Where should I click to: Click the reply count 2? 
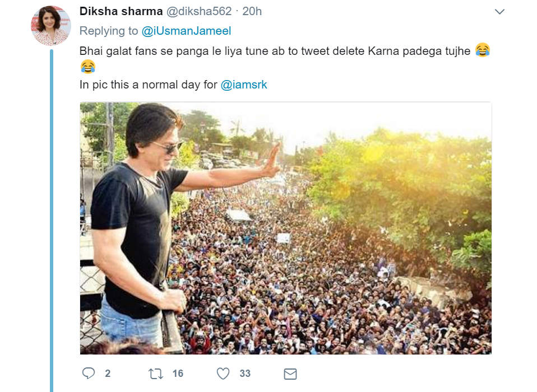[x=108, y=373]
